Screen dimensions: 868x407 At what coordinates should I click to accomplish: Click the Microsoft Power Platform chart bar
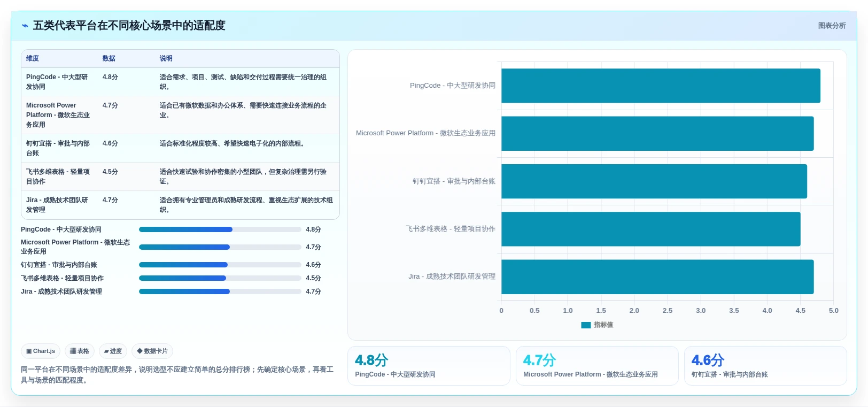pos(657,134)
